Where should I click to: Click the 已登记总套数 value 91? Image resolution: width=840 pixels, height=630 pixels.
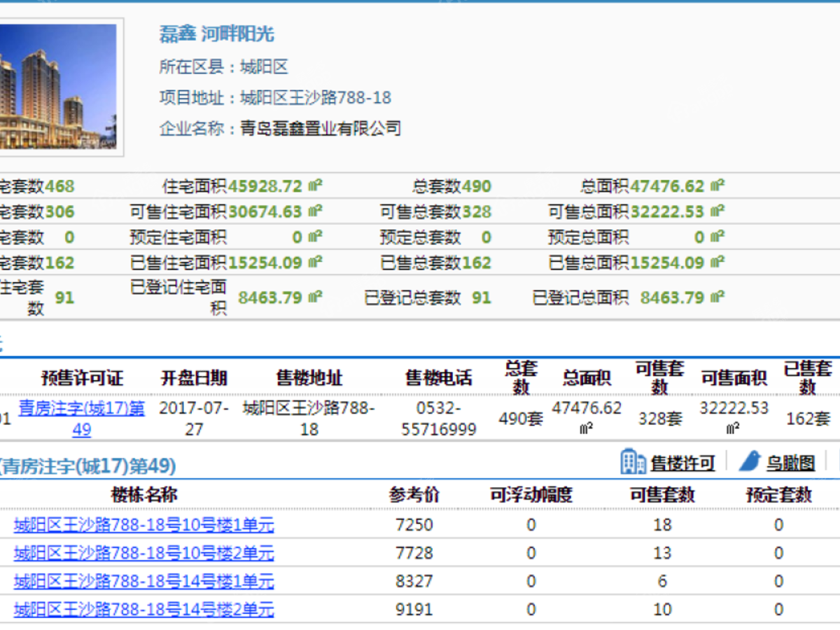point(482,297)
